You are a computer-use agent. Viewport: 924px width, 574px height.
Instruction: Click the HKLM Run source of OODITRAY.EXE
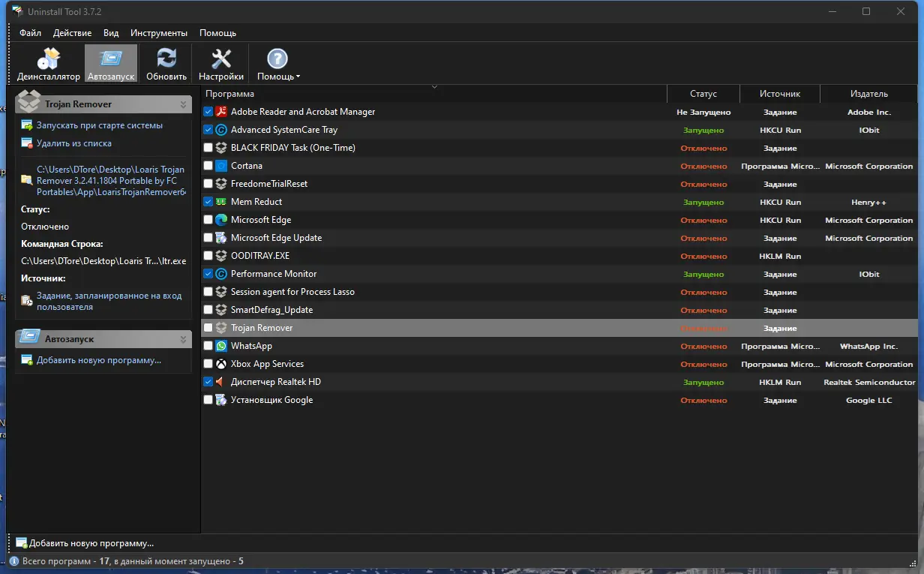(780, 257)
